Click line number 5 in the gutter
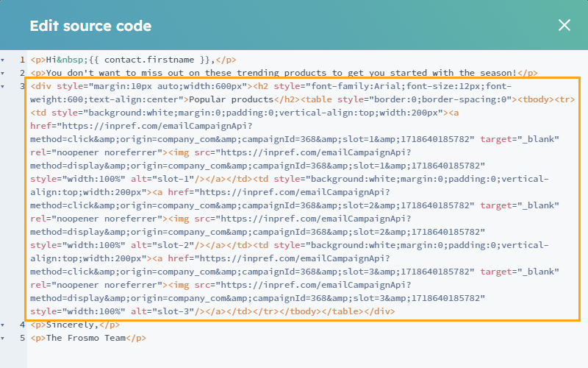 (22, 338)
